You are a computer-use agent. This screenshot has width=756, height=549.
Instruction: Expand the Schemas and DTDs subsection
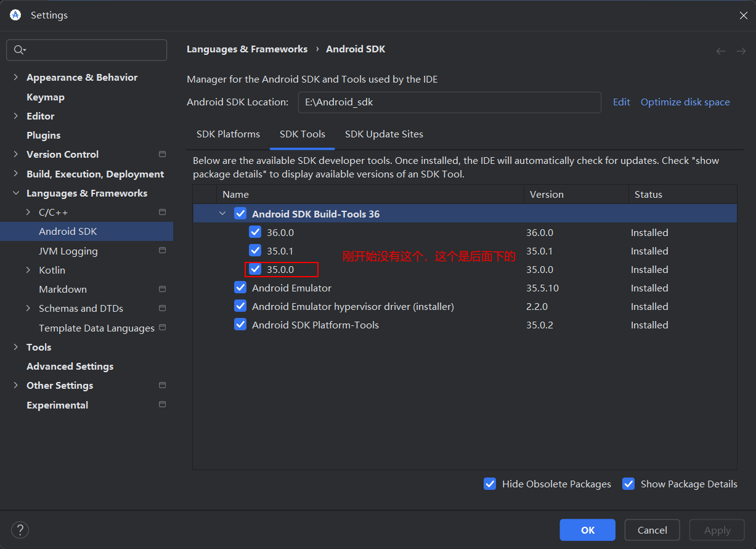click(x=28, y=308)
